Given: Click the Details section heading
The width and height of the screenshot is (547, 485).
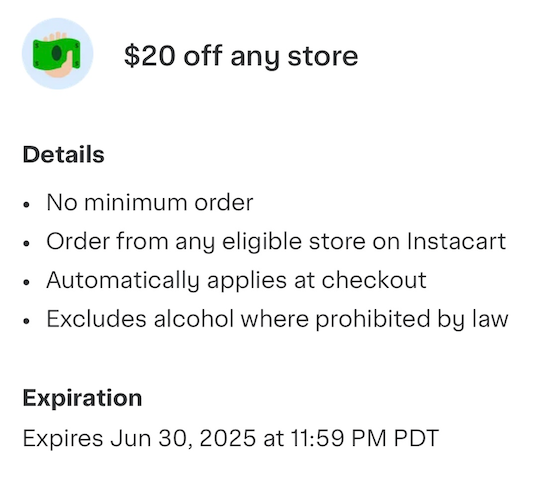Looking at the screenshot, I should (63, 155).
